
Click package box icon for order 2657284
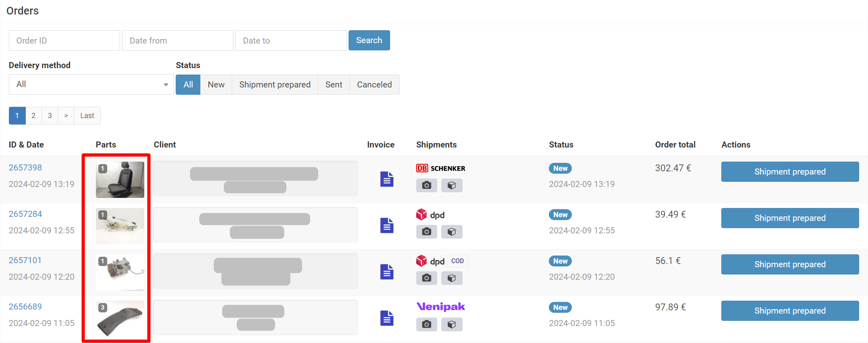451,232
